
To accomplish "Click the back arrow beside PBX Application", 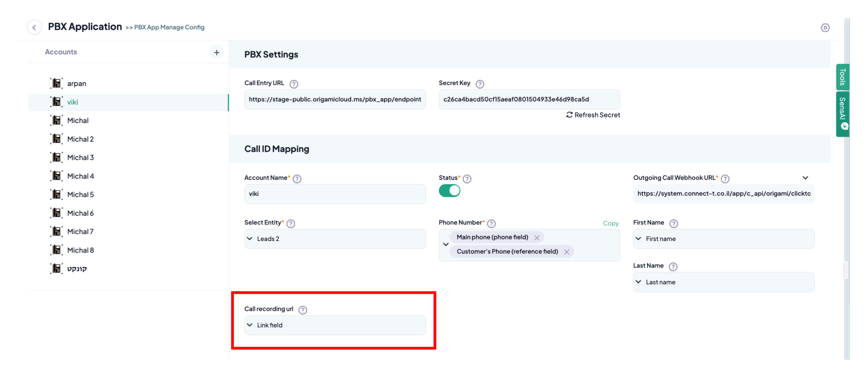I will (34, 27).
